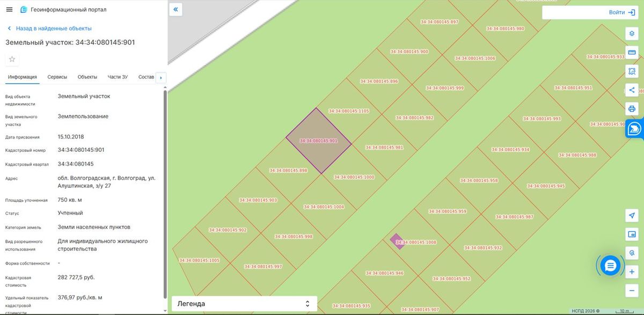Select the area search tool
Image resolution: width=644 pixels, height=315 pixels.
point(632,71)
